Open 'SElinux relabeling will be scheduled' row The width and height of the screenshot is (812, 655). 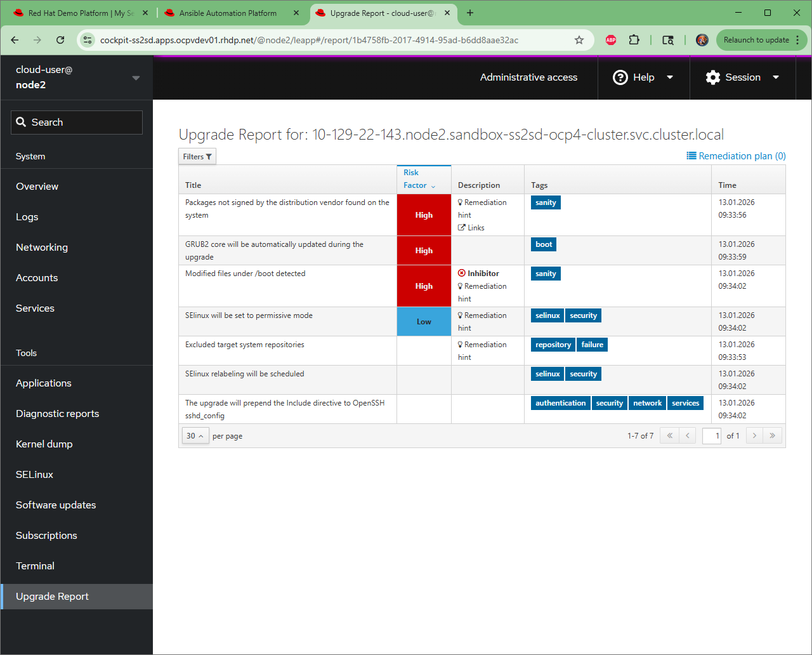(x=482, y=380)
